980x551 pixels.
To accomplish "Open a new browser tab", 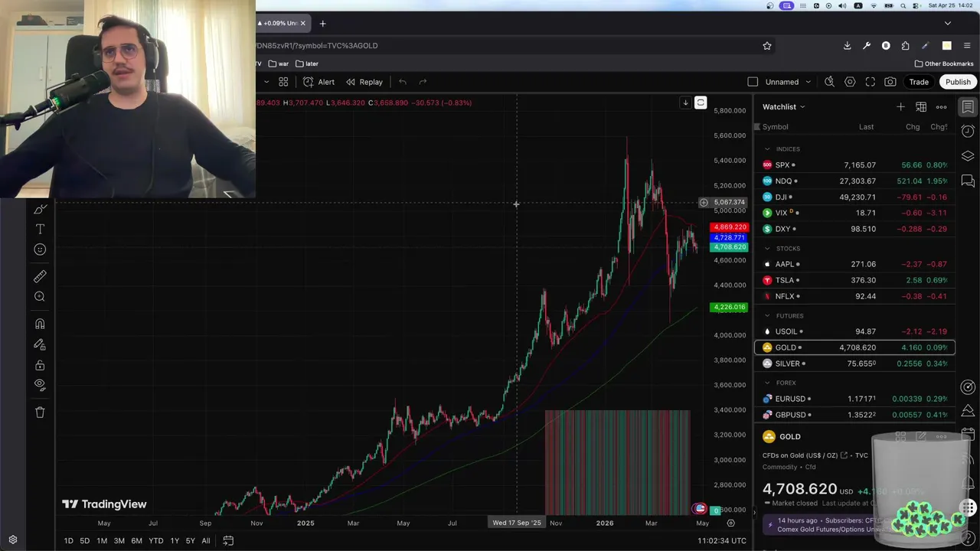I will click(322, 24).
